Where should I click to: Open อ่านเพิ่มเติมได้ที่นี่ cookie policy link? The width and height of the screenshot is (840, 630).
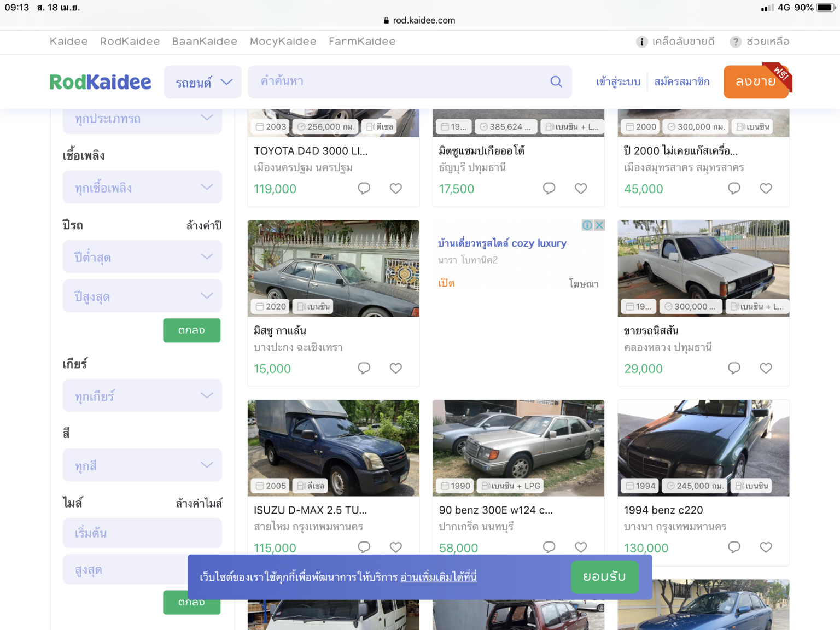point(439,577)
